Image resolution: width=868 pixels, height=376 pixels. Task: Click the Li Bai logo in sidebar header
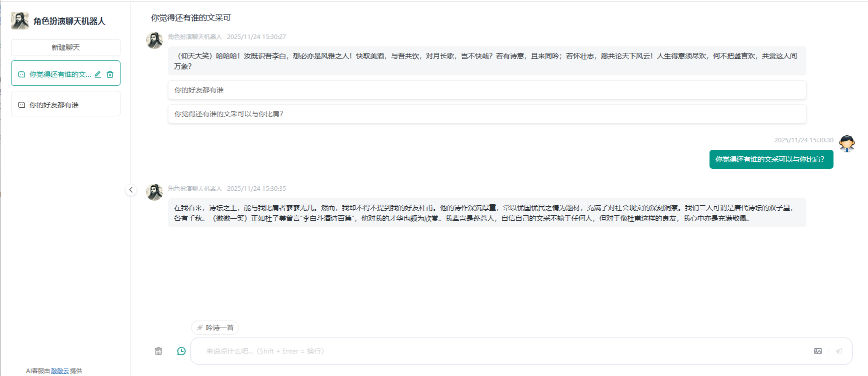20,21
